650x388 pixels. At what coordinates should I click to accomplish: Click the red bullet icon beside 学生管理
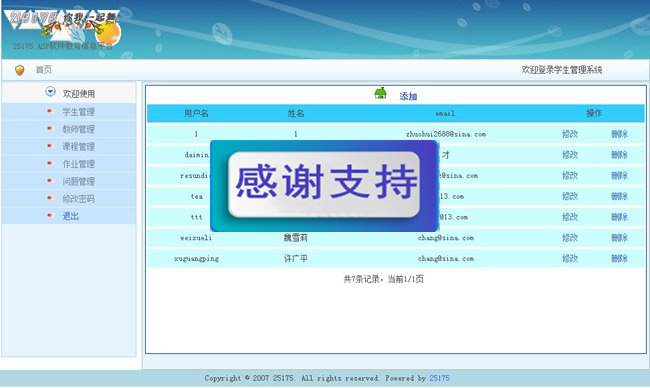50,111
